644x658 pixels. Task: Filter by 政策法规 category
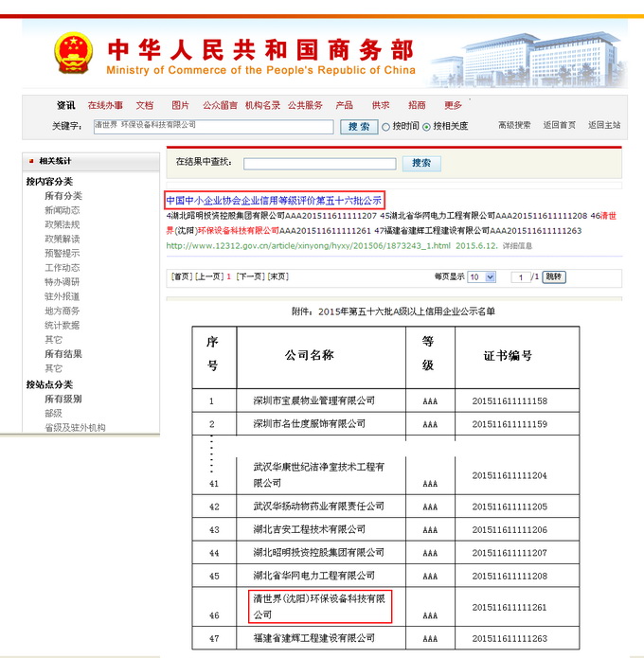(x=63, y=224)
